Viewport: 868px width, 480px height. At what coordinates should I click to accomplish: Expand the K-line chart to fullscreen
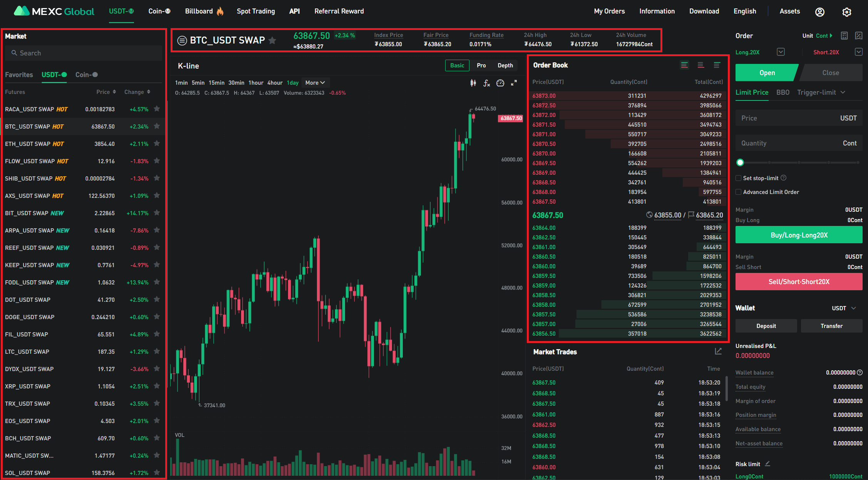tap(514, 83)
